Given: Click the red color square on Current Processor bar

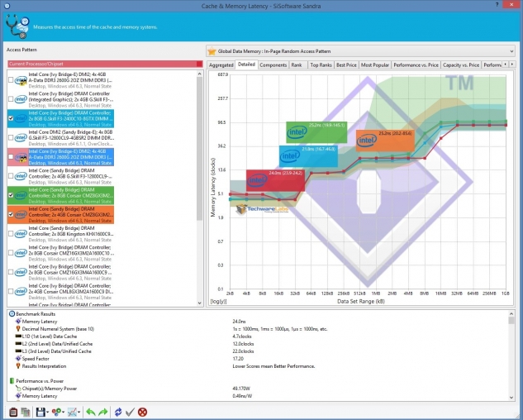Looking at the screenshot, I should click(x=199, y=64).
